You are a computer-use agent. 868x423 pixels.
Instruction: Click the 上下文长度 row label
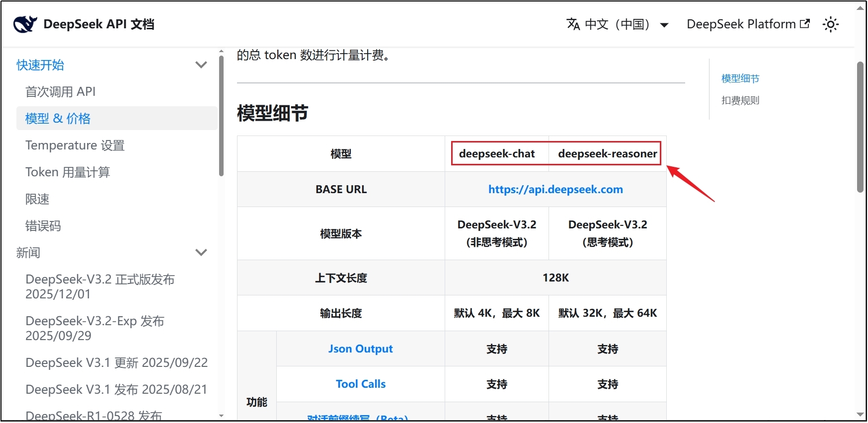(341, 278)
